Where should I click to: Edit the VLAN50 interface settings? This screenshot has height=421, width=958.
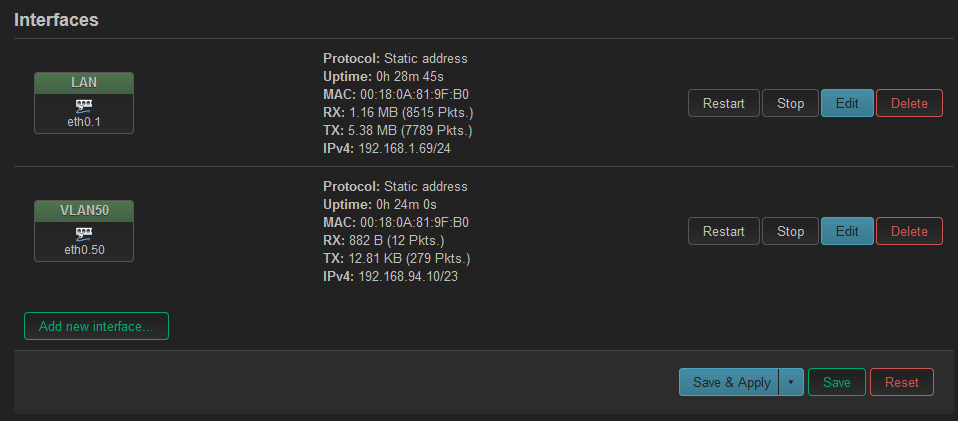click(x=847, y=232)
